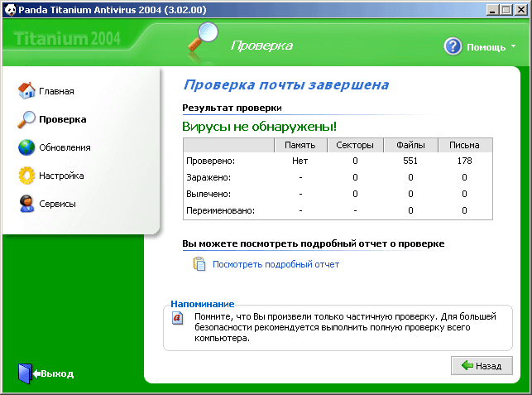Open Настройка settings section
532x395 pixels.
tap(61, 176)
